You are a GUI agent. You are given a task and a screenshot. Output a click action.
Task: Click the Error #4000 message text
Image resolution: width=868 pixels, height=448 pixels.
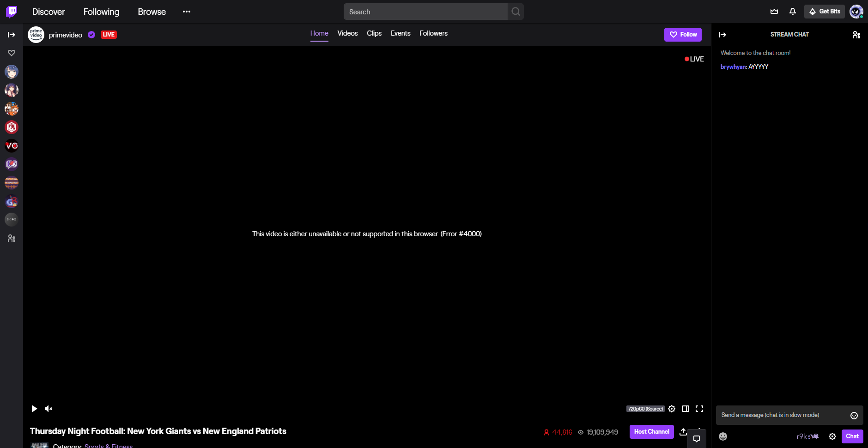pos(367,234)
